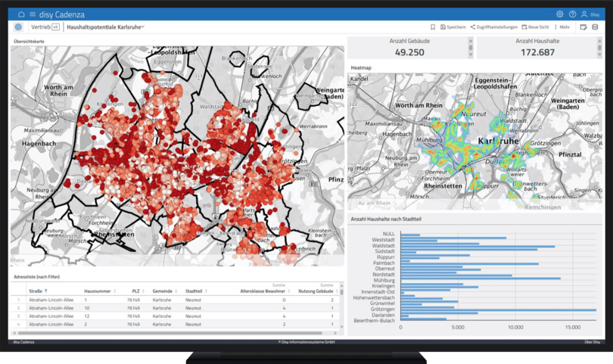
Task: Sort by the Hausnummer column icon
Action: point(114,291)
